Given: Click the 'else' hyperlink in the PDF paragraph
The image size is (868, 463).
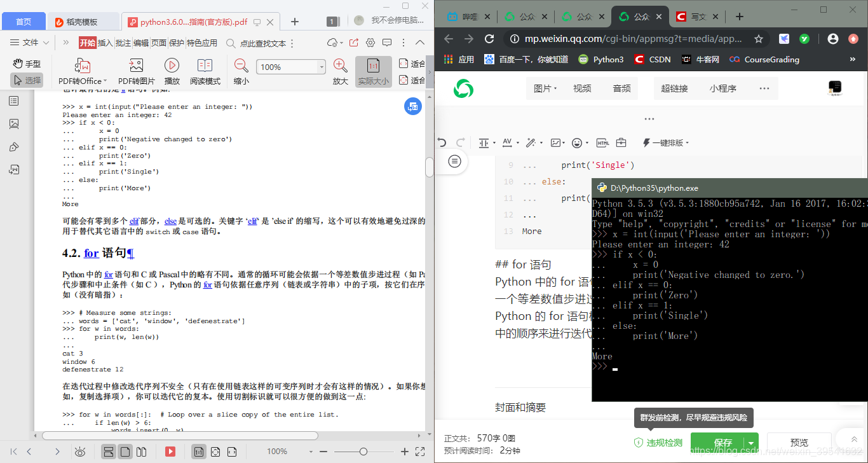Looking at the screenshot, I should [x=170, y=221].
